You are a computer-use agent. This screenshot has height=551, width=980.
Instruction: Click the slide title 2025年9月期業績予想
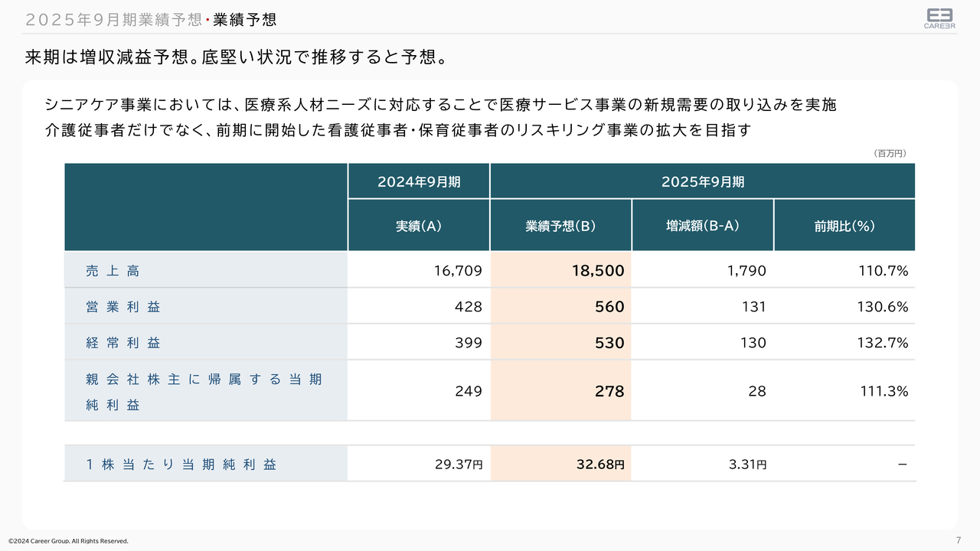tap(113, 20)
